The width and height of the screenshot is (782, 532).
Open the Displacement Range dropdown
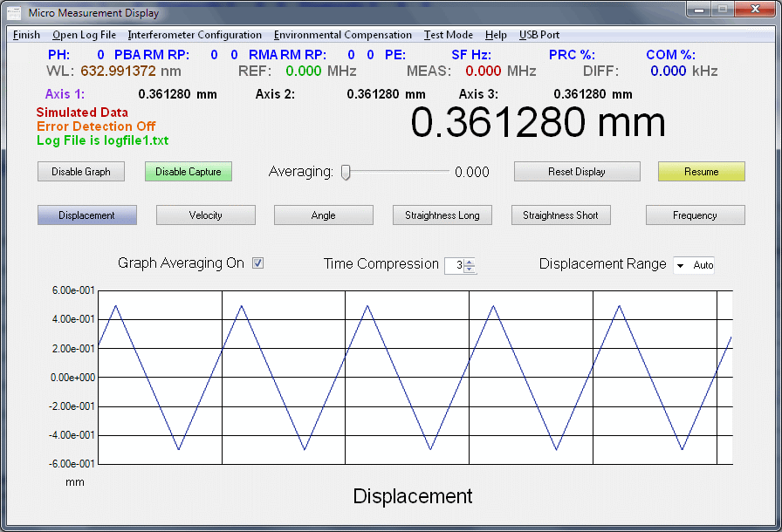click(680, 265)
